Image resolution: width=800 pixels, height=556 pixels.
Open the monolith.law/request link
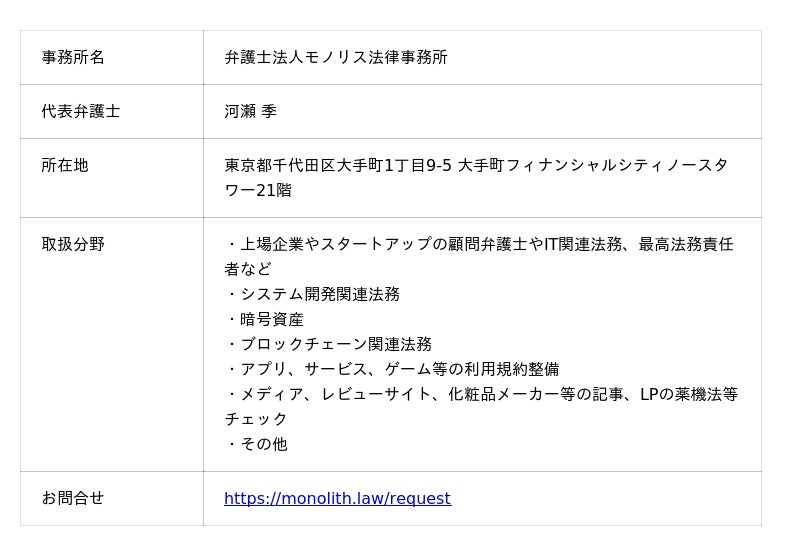click(x=337, y=498)
